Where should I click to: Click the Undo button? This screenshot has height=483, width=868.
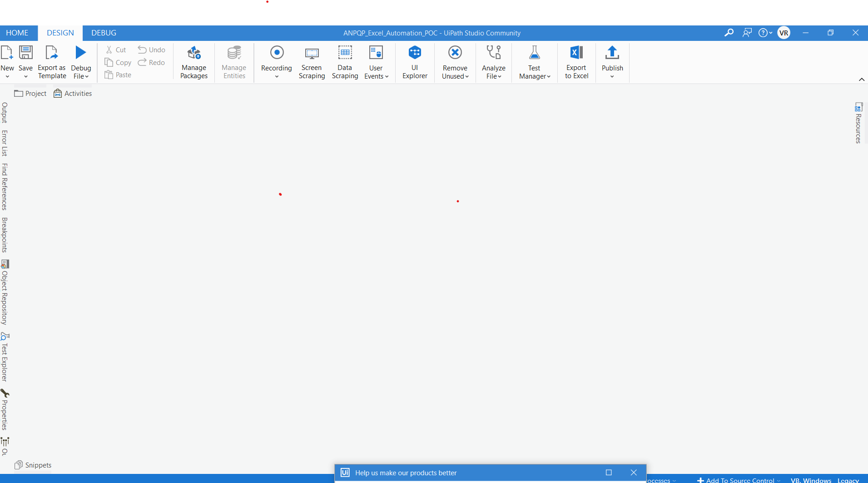pyautogui.click(x=151, y=50)
